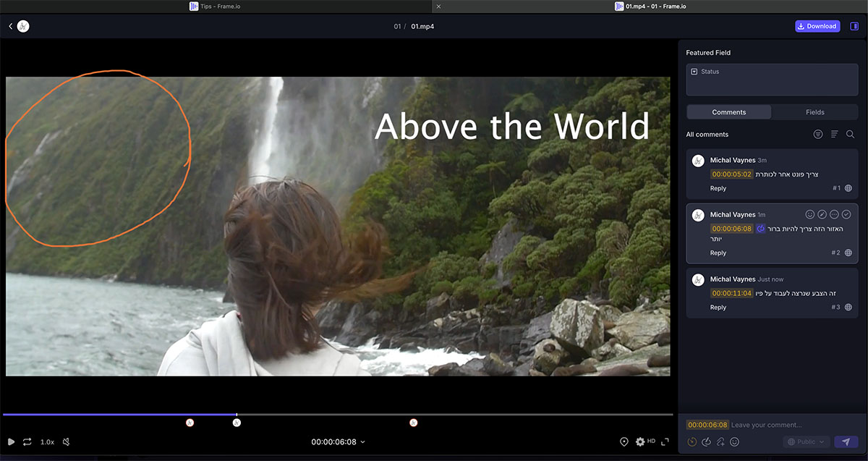Click the first comment marker on timeline
The width and height of the screenshot is (868, 461).
pos(190,423)
